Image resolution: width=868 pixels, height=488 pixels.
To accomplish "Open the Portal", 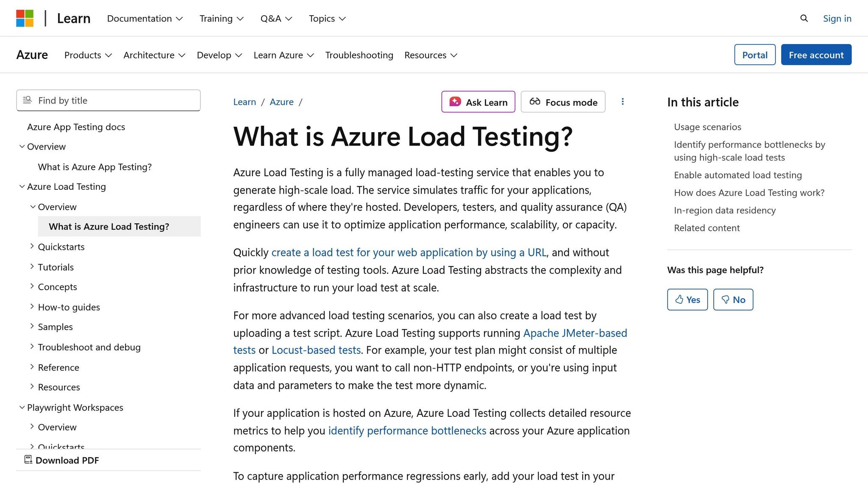I will 754,55.
